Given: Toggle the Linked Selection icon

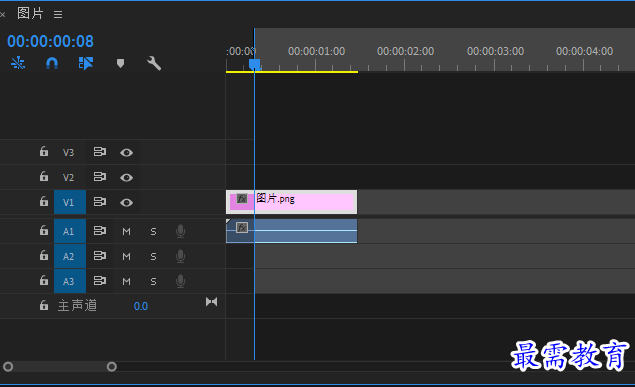Looking at the screenshot, I should point(85,63).
